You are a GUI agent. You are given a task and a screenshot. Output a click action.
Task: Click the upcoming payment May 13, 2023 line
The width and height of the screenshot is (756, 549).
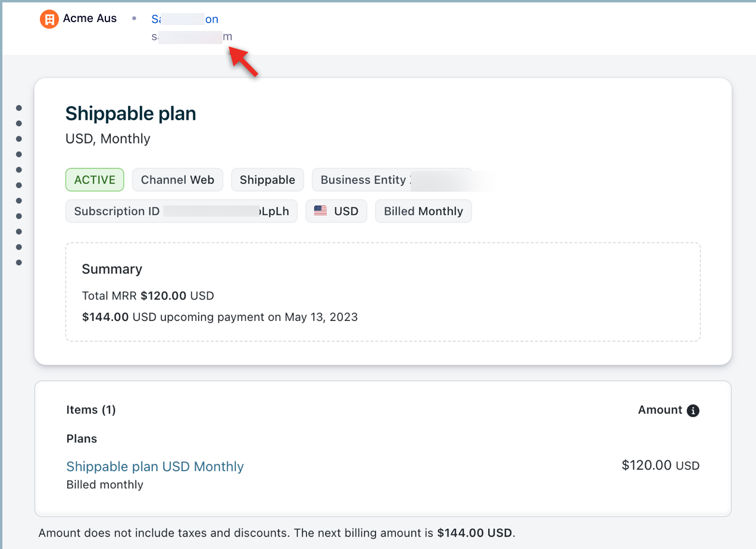[x=220, y=317]
